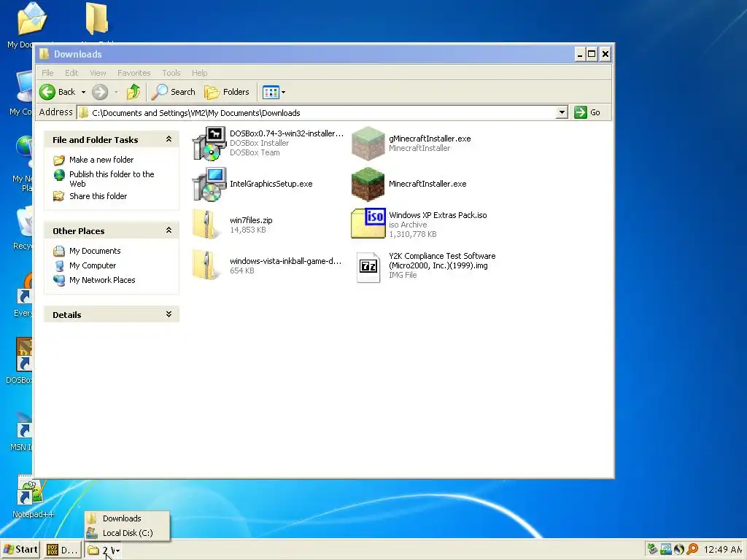The image size is (747, 560).
Task: Open the Favorites menu
Action: [x=134, y=73]
